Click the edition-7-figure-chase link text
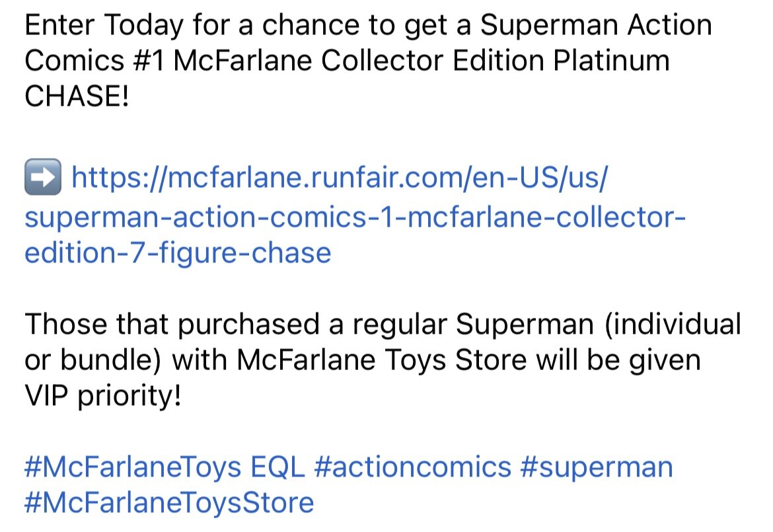This screenshot has height=532, width=773. tap(178, 253)
